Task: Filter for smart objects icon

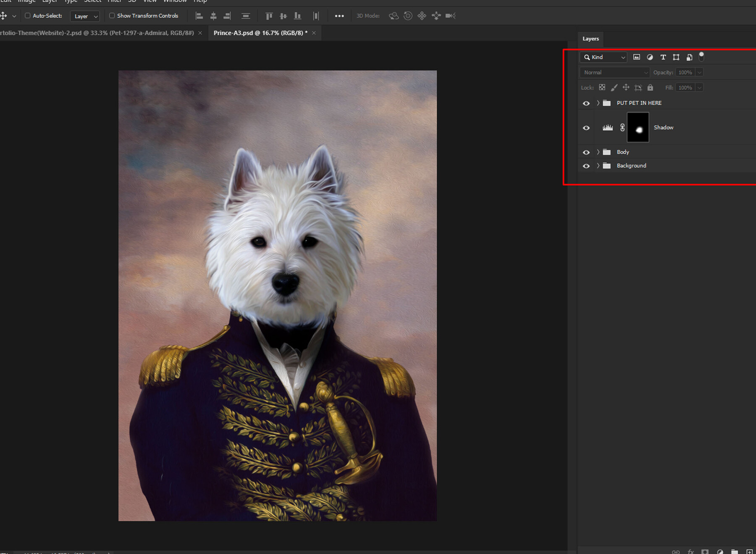Action: (x=689, y=57)
